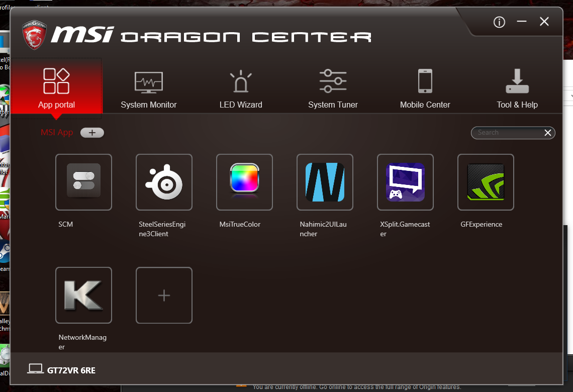Close the Dragon Center window

(x=544, y=22)
